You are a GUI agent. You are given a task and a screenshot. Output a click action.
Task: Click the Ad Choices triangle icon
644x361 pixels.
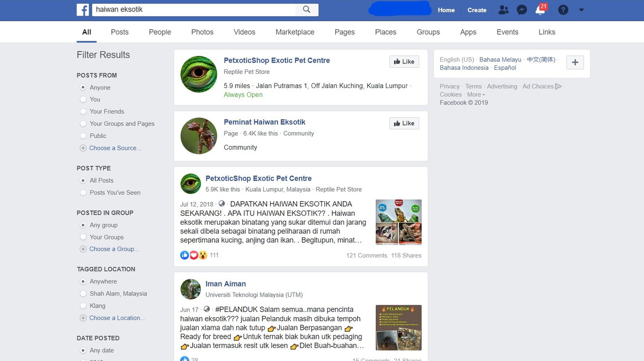(558, 86)
